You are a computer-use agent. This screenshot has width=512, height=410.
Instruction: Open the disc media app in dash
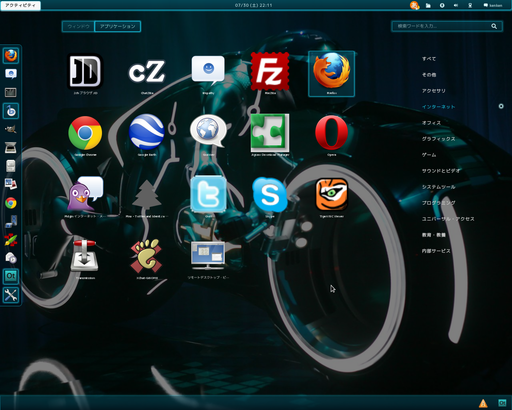coord(11,258)
